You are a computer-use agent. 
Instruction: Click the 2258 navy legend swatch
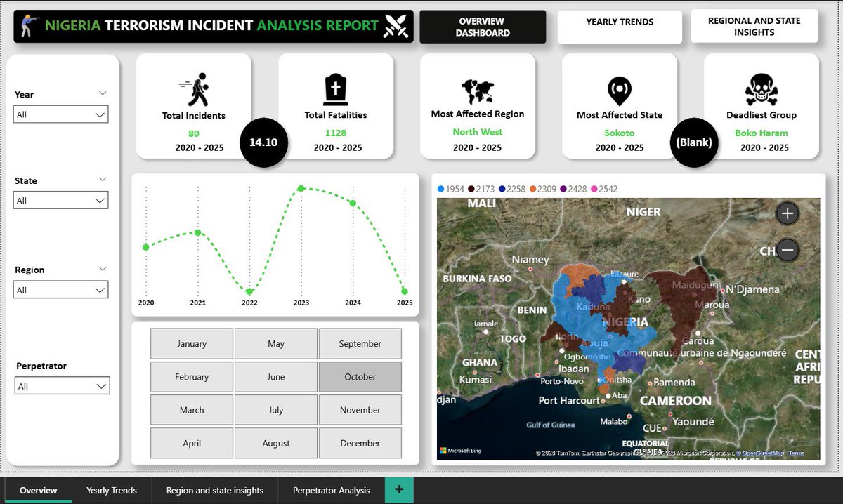pos(502,189)
